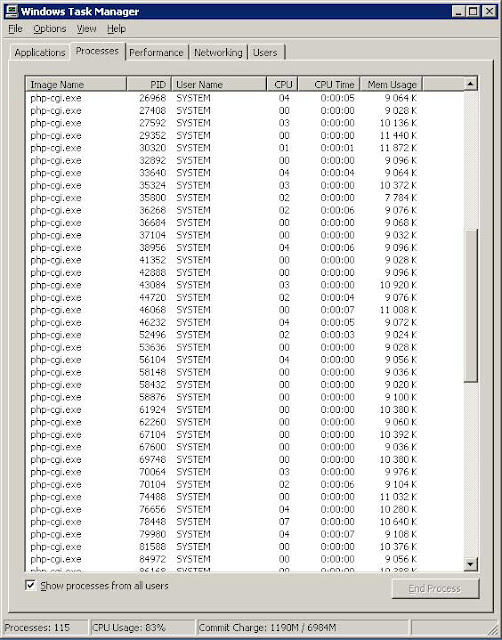
Task: Select process using 11 032 K memory
Action: click(245, 497)
